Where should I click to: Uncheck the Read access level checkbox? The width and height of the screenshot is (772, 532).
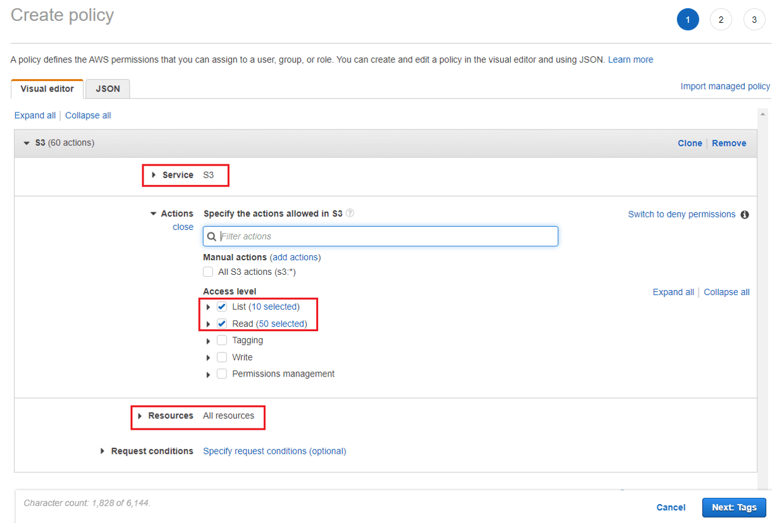(x=222, y=323)
